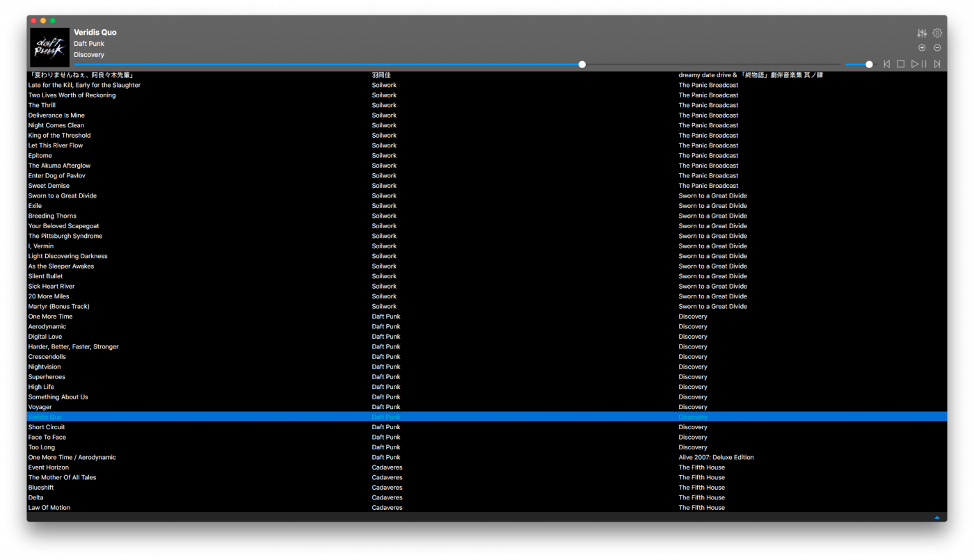The height and width of the screenshot is (560, 974).
Task: Select track One More Time / Aerodynamic
Action: click(72, 458)
